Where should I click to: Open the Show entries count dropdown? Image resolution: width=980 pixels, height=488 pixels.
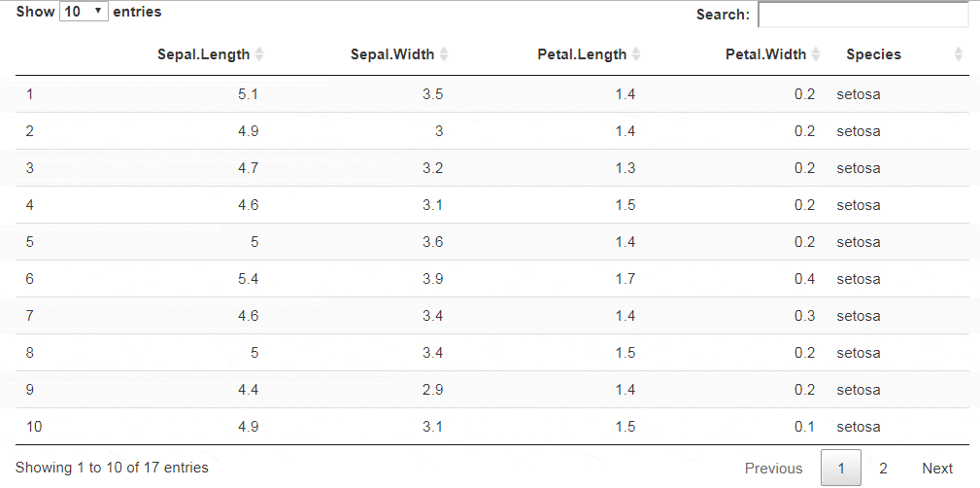84,13
